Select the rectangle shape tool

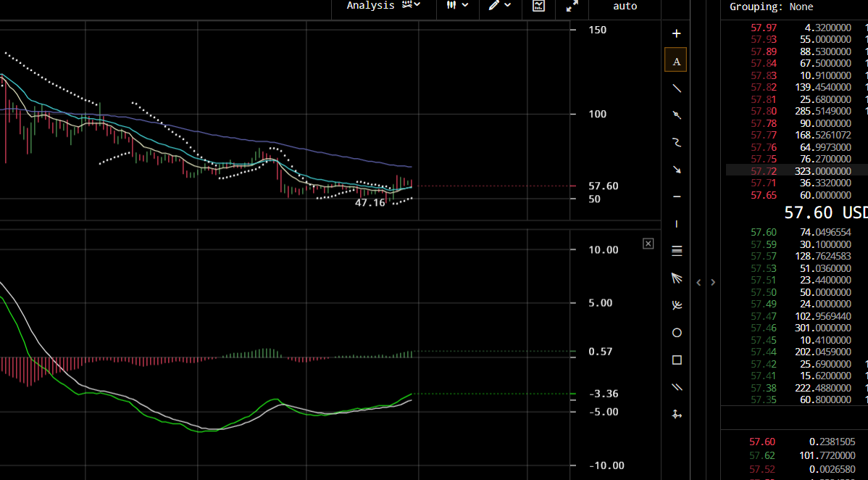click(x=676, y=360)
